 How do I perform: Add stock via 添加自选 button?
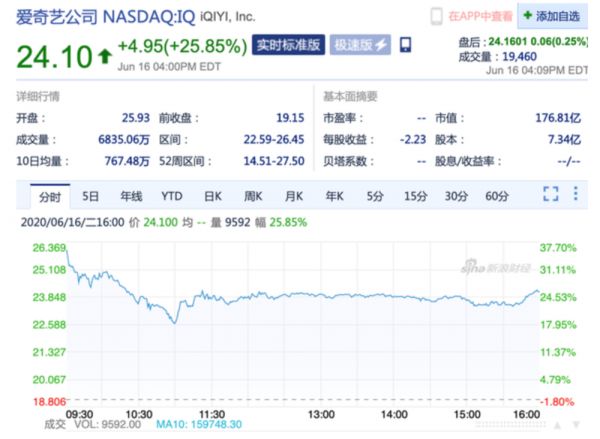553,16
